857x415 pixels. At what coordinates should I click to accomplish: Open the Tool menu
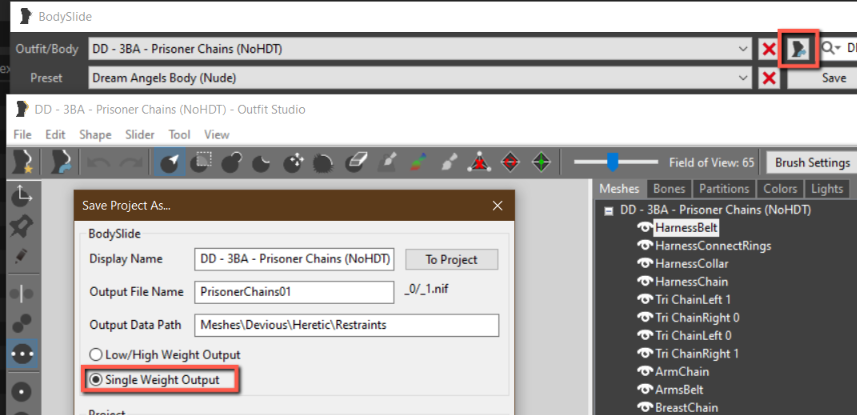pos(179,135)
